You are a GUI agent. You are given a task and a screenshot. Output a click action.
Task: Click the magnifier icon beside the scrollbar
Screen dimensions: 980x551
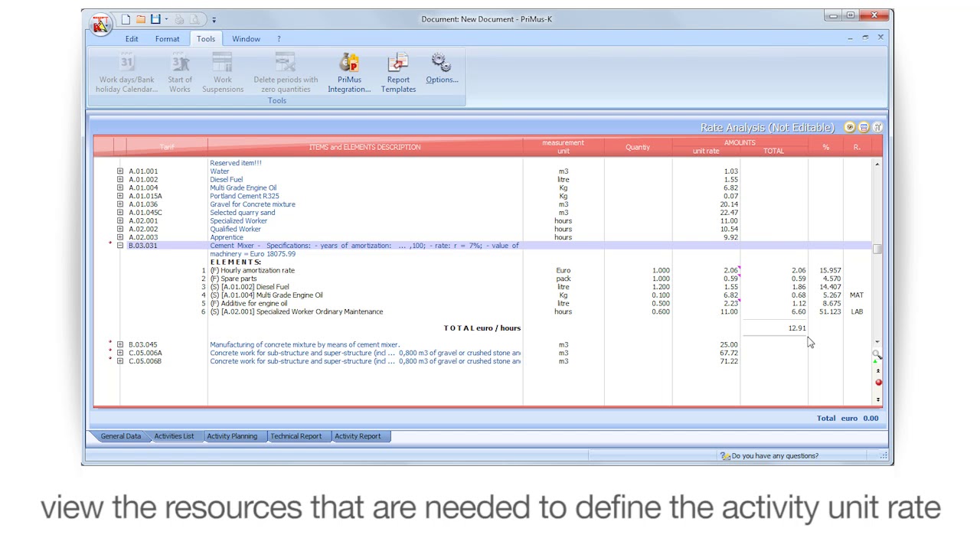[877, 354]
